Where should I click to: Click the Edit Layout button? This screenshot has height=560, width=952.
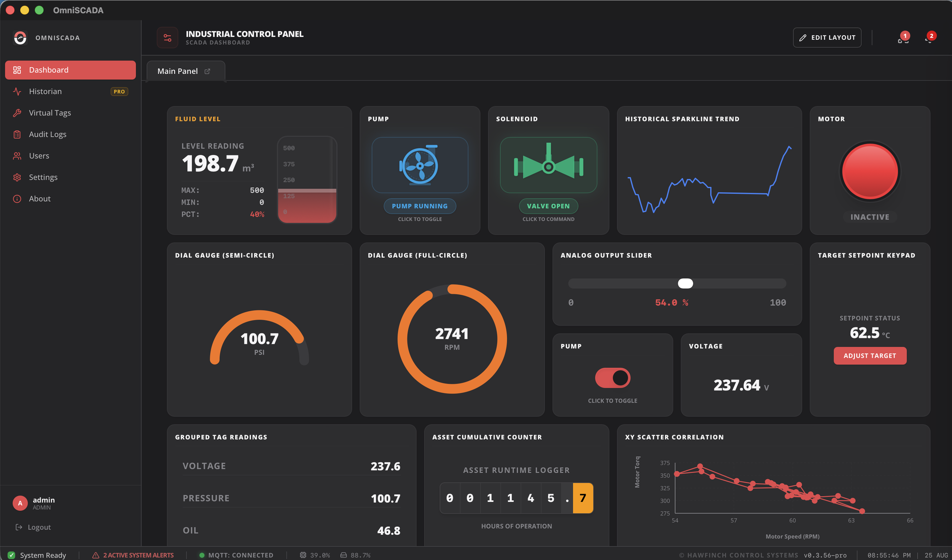(827, 38)
